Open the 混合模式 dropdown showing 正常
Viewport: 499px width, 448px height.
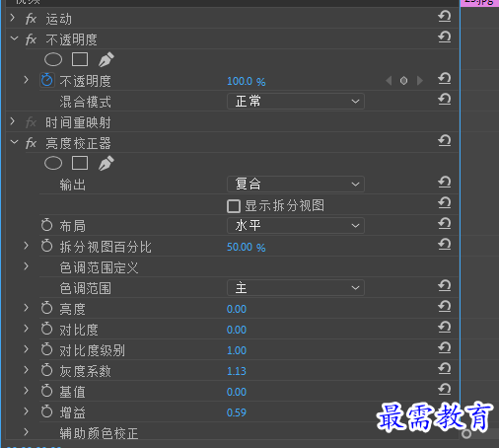tap(296, 101)
